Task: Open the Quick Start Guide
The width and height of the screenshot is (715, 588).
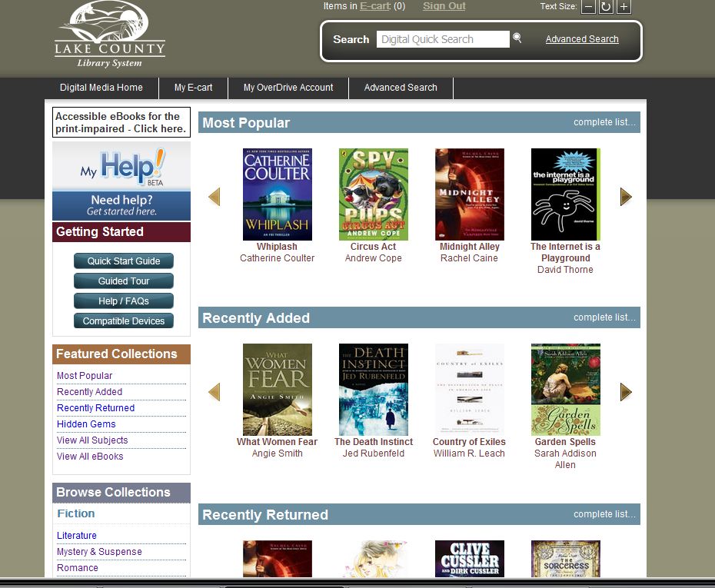Action: pos(124,261)
